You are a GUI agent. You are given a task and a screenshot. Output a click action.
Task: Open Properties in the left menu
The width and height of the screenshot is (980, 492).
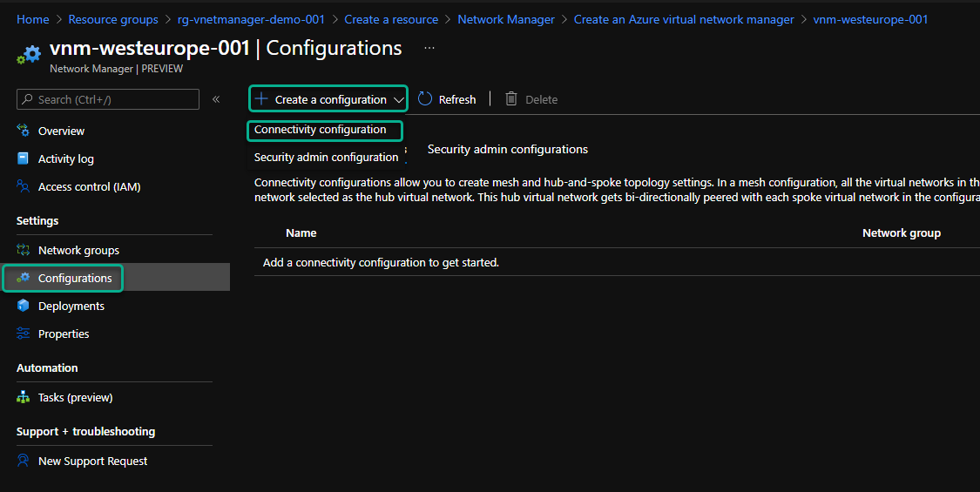[64, 334]
